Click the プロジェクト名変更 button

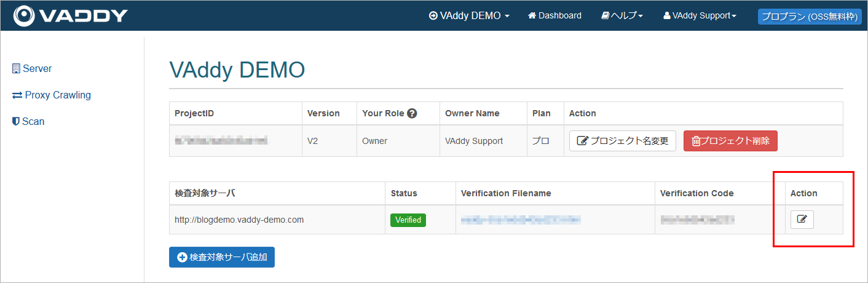click(623, 141)
